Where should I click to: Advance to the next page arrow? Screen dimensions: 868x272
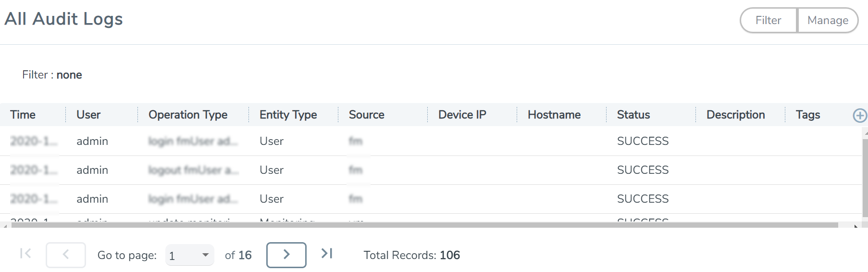tap(286, 255)
